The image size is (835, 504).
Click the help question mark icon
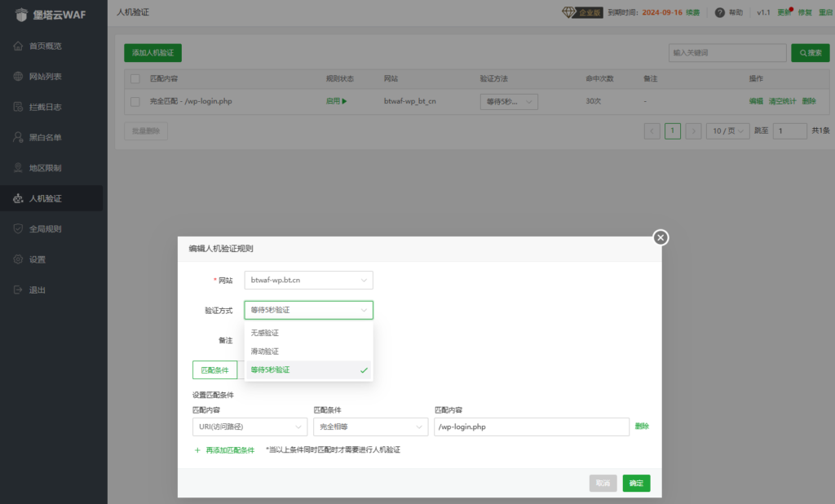[719, 12]
